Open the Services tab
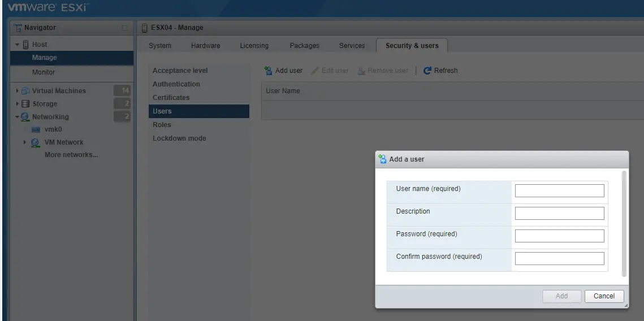This screenshot has height=321, width=644. (352, 46)
